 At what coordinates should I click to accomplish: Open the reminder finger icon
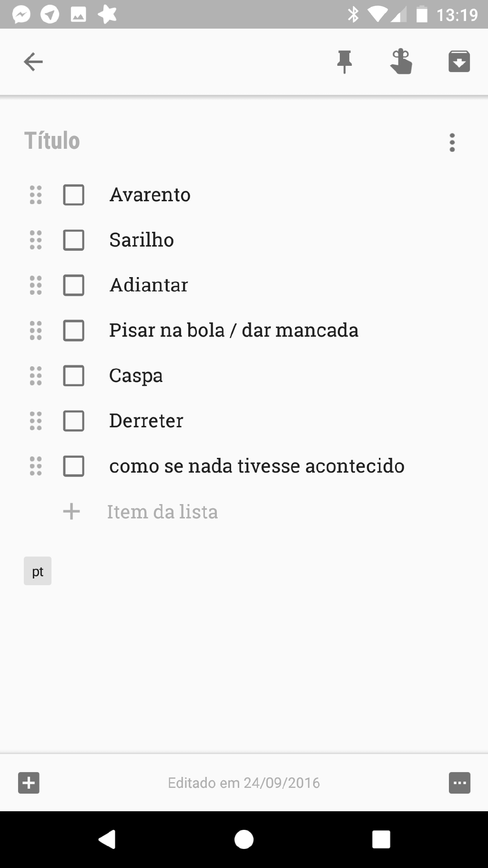click(401, 62)
